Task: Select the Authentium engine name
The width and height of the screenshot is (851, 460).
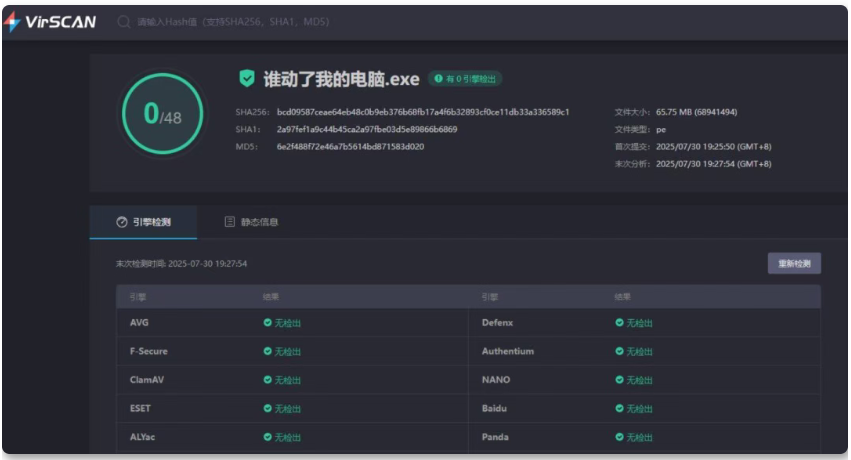Action: click(x=507, y=352)
